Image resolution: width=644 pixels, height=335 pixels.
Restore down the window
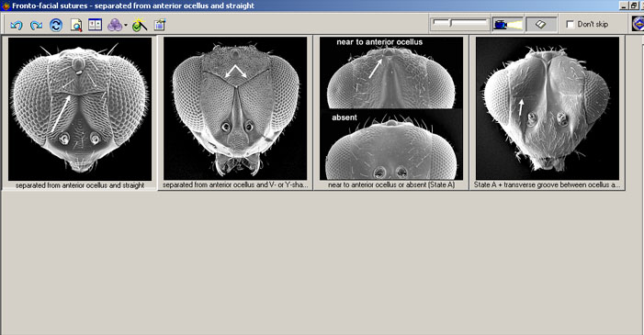(x=634, y=6)
